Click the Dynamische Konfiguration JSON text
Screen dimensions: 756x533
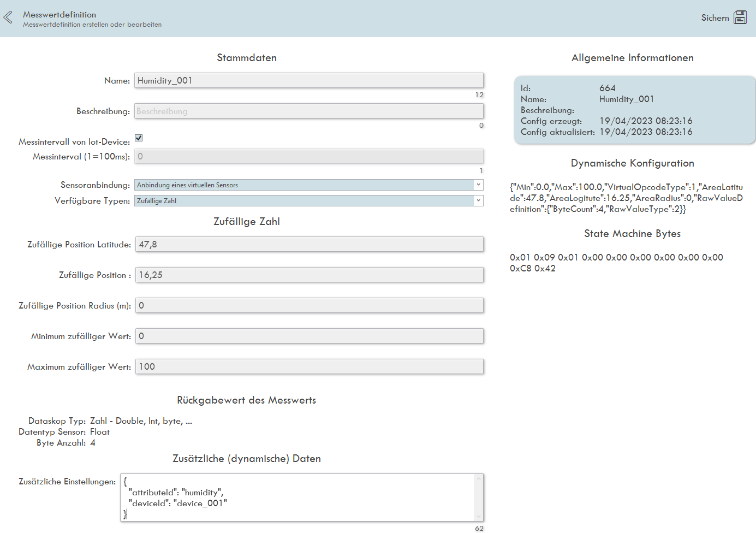pos(626,198)
